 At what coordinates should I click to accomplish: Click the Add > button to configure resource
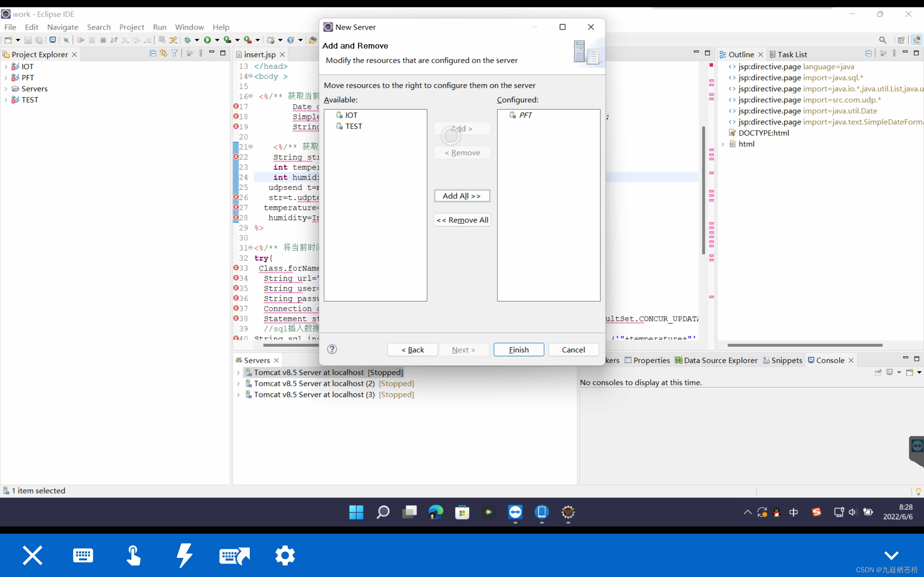[462, 128]
